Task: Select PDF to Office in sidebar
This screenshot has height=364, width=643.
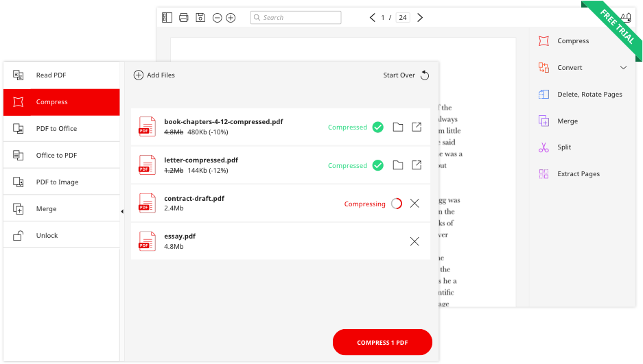Action: pos(61,129)
